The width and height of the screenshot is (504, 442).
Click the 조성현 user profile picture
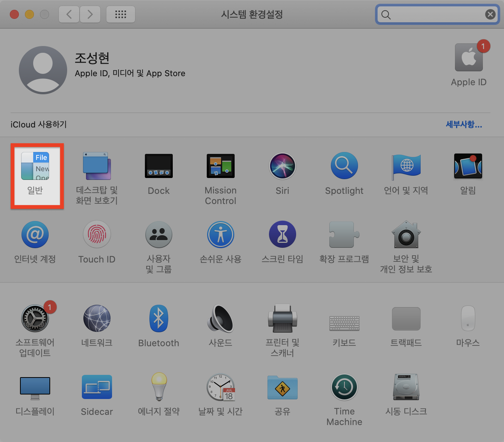pos(43,70)
